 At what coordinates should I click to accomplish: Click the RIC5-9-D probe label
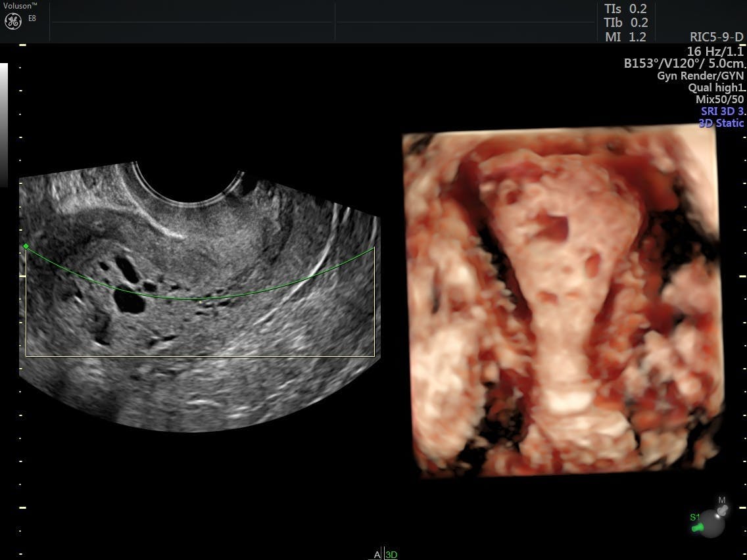tap(716, 37)
